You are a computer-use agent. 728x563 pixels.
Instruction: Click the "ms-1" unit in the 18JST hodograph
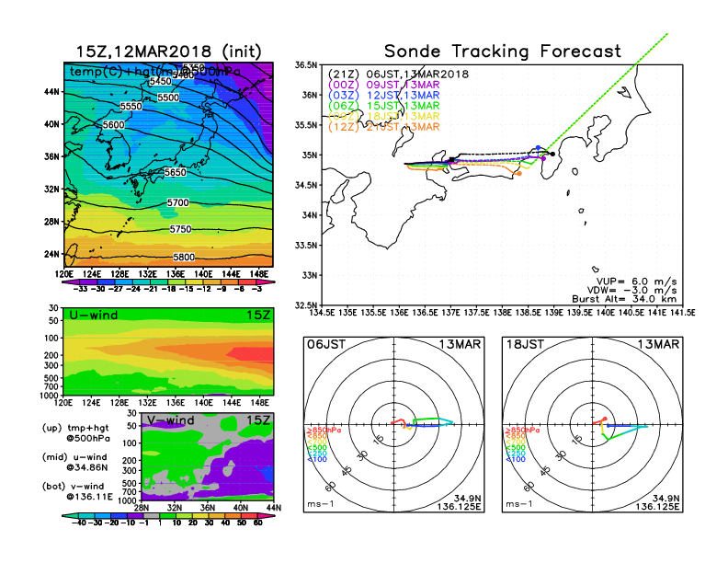click(x=519, y=504)
